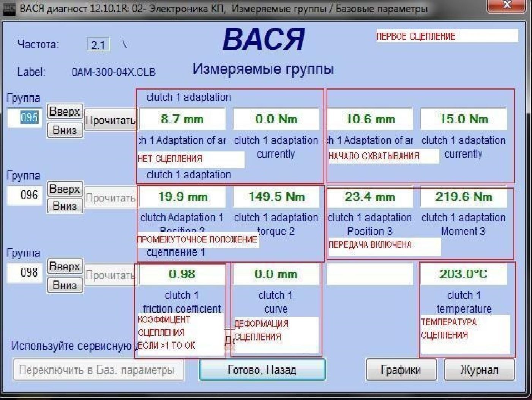Select the 19.9 mm value cell
Screen dimensions: 532x400
[182, 197]
